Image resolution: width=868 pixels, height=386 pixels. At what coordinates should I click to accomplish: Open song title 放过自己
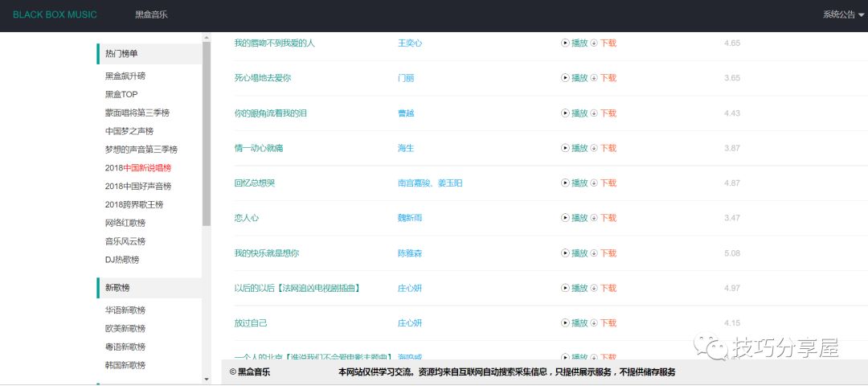coord(251,322)
